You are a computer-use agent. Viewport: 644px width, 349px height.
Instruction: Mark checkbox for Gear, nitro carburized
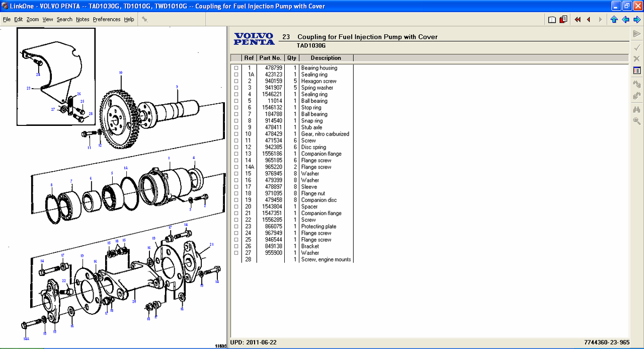[x=236, y=134]
